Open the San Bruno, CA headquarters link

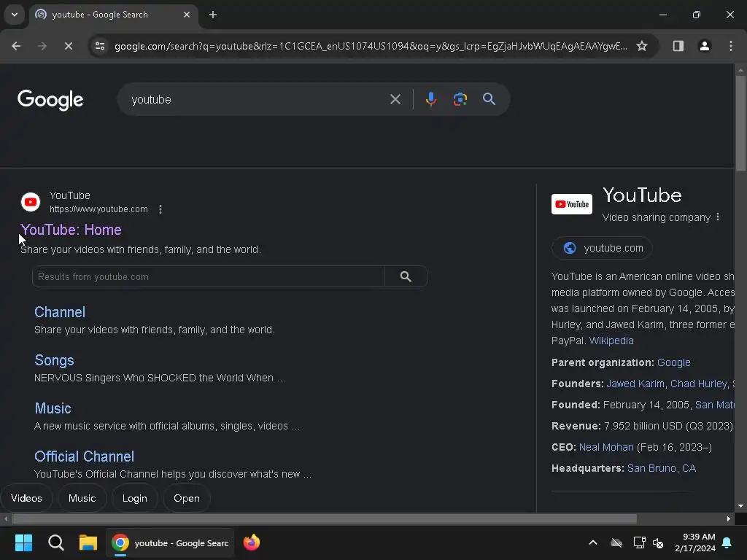tap(662, 469)
